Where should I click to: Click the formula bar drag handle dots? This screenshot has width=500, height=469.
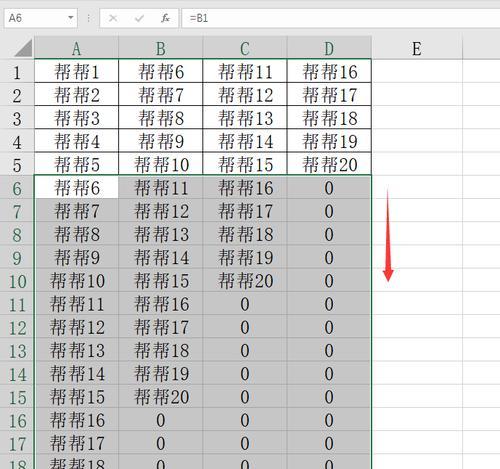[x=88, y=18]
